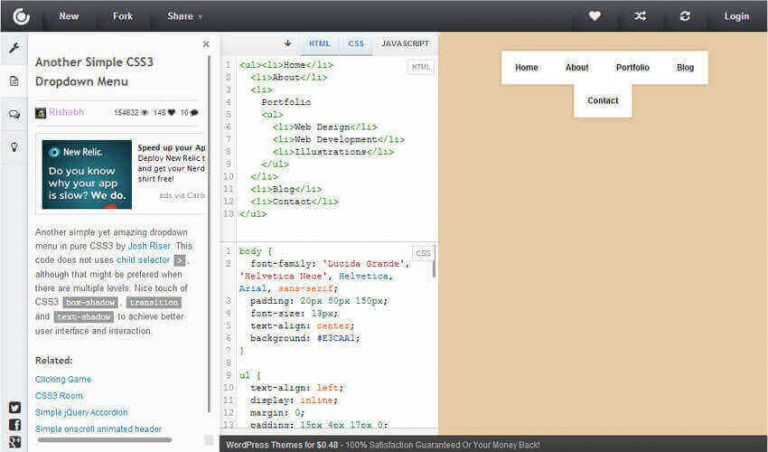
Task: Switch to the CSS tab
Action: coord(356,44)
